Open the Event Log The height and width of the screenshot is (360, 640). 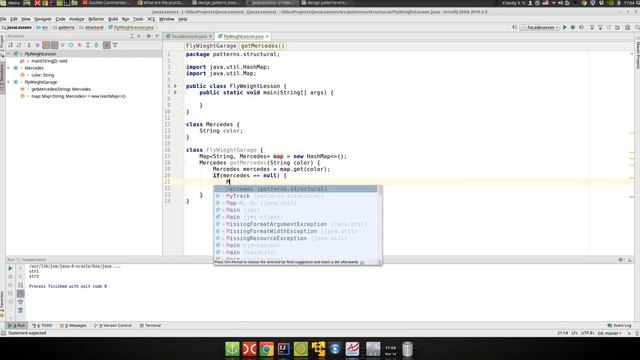(x=619, y=325)
